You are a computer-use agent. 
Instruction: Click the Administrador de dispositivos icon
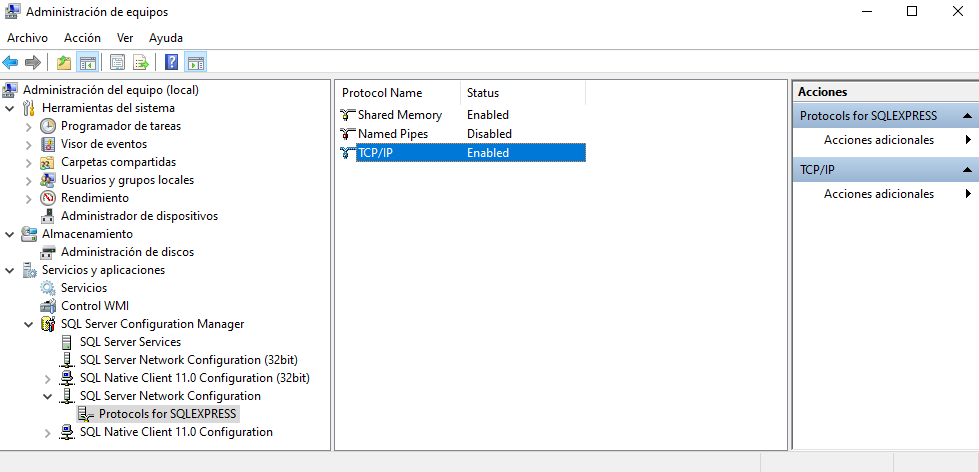coord(47,216)
